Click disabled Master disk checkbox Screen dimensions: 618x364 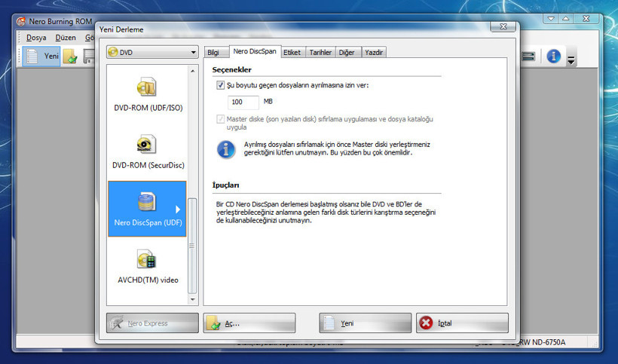coord(221,119)
